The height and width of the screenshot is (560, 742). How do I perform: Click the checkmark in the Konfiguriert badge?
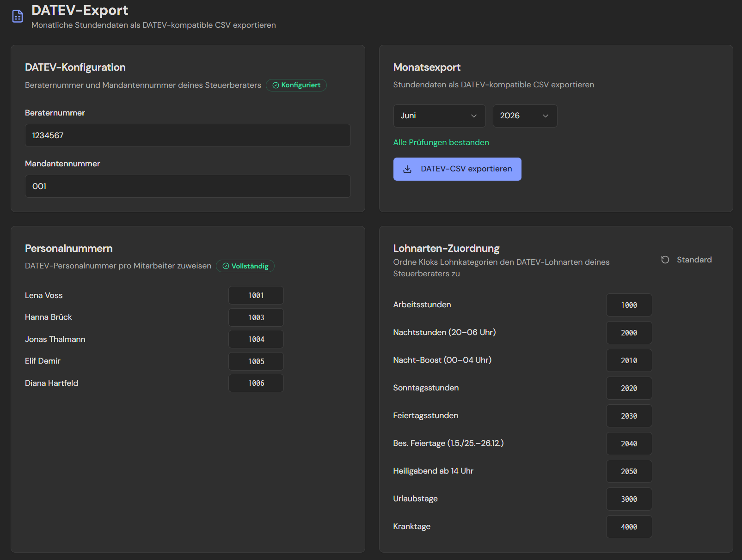pos(276,85)
